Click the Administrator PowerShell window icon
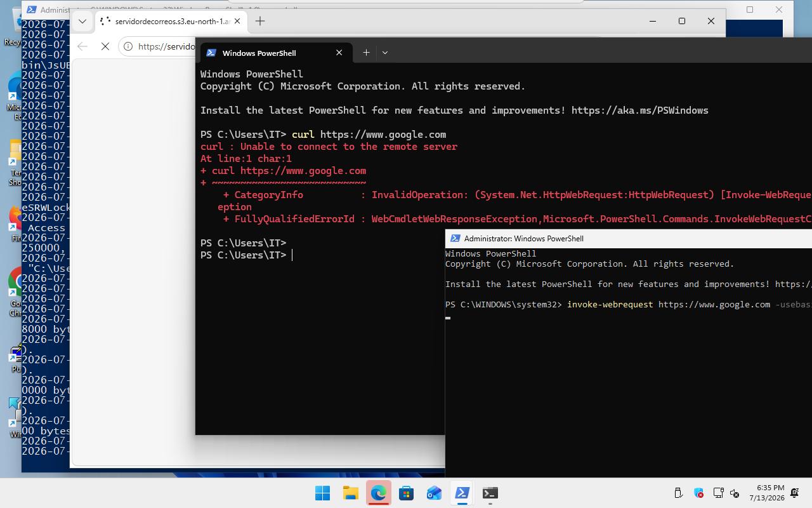The height and width of the screenshot is (508, 812). pos(455,238)
